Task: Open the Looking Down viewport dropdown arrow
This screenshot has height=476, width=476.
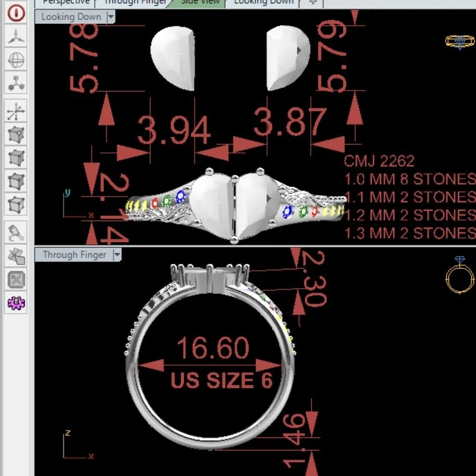Action: 111,16
